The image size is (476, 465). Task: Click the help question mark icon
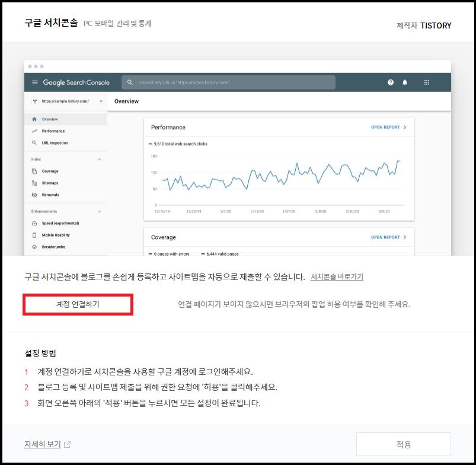point(391,82)
